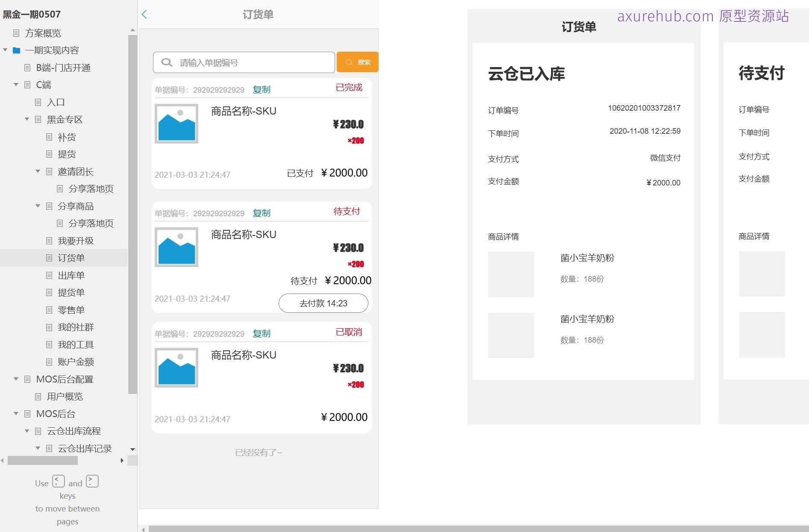This screenshot has width=809, height=532.
Task: Click the page icon next to 零售单
Action: pos(49,310)
